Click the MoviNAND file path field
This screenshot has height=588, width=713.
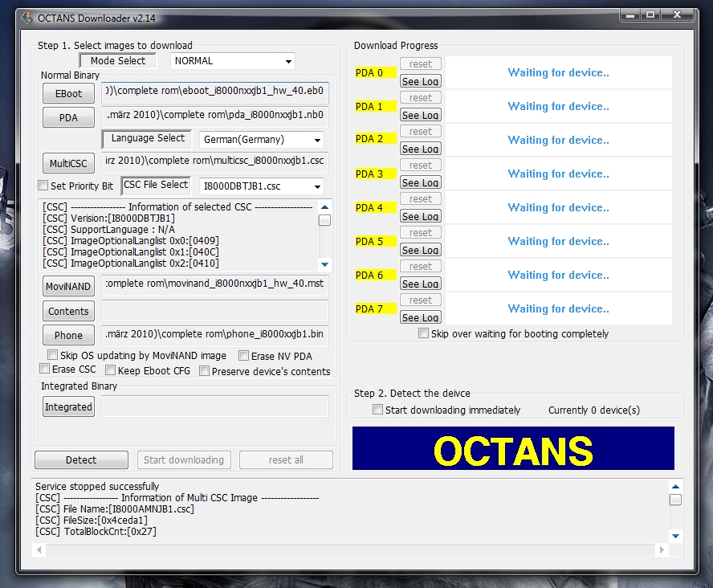point(215,286)
